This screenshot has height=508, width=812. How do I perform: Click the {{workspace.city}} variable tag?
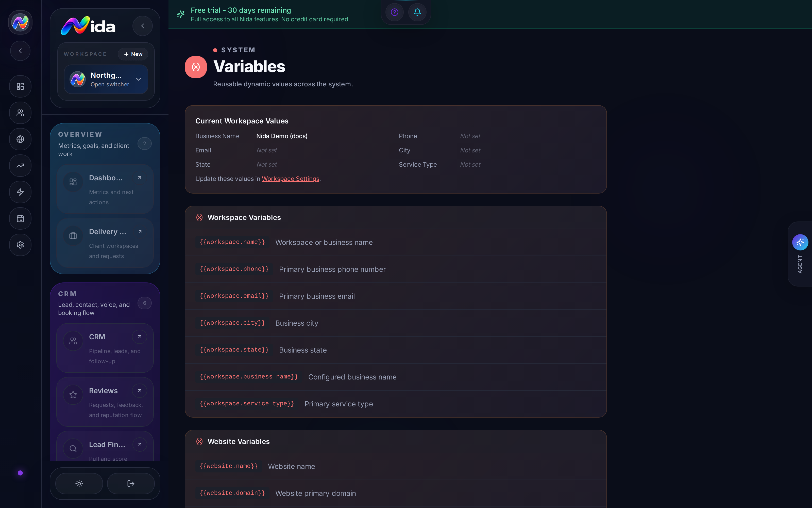(232, 323)
